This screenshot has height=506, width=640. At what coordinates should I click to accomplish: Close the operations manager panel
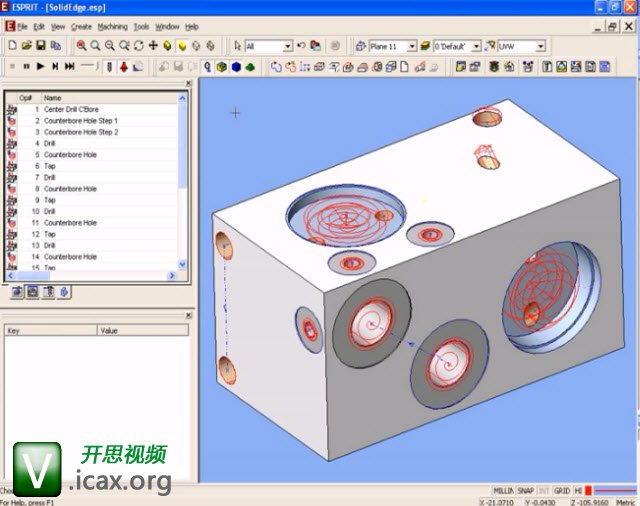pyautogui.click(x=188, y=83)
